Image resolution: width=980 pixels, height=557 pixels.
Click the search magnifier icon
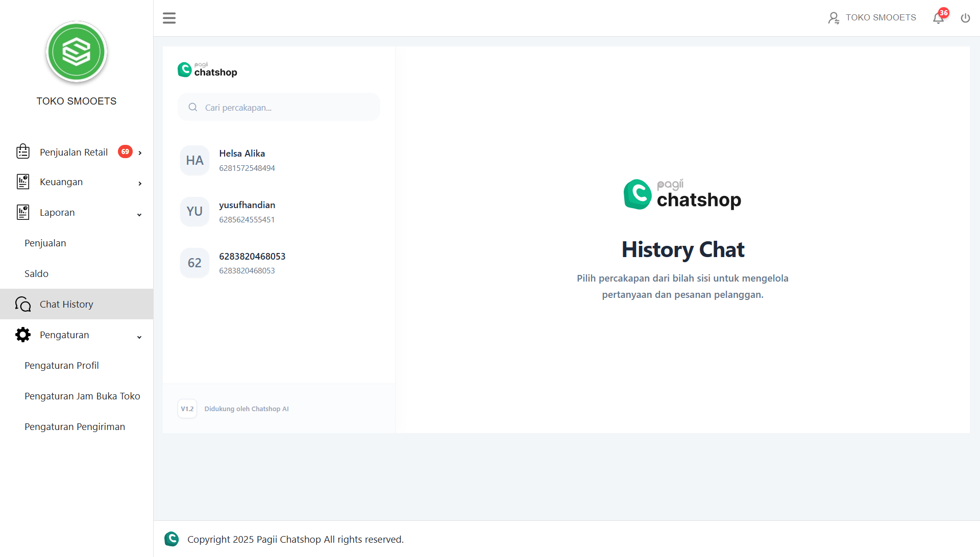(x=192, y=107)
